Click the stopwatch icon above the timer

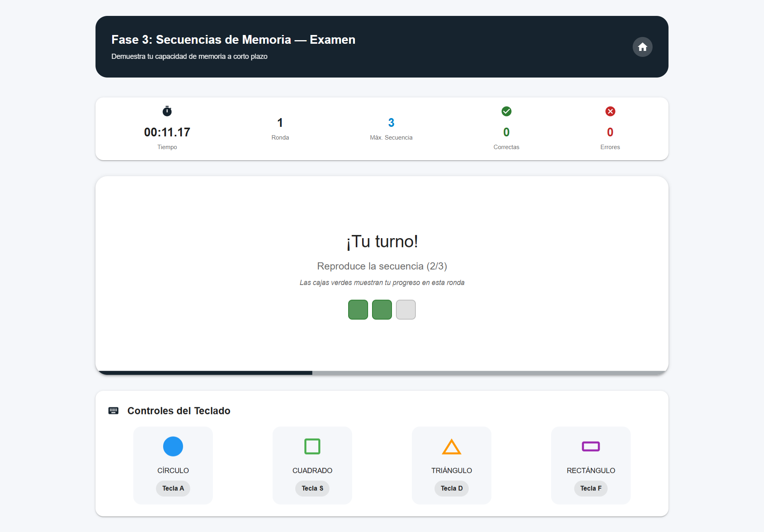167,111
